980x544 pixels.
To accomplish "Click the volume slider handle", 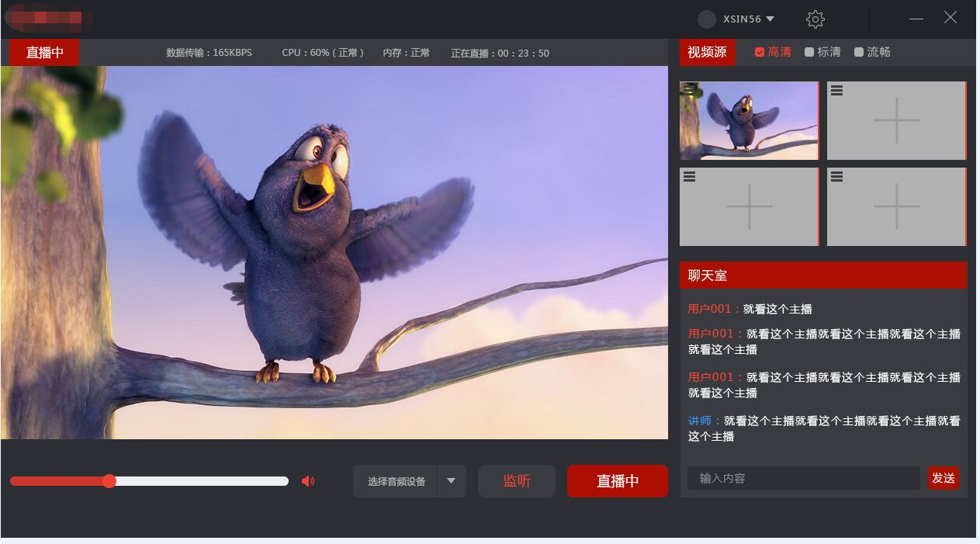I will [x=109, y=481].
